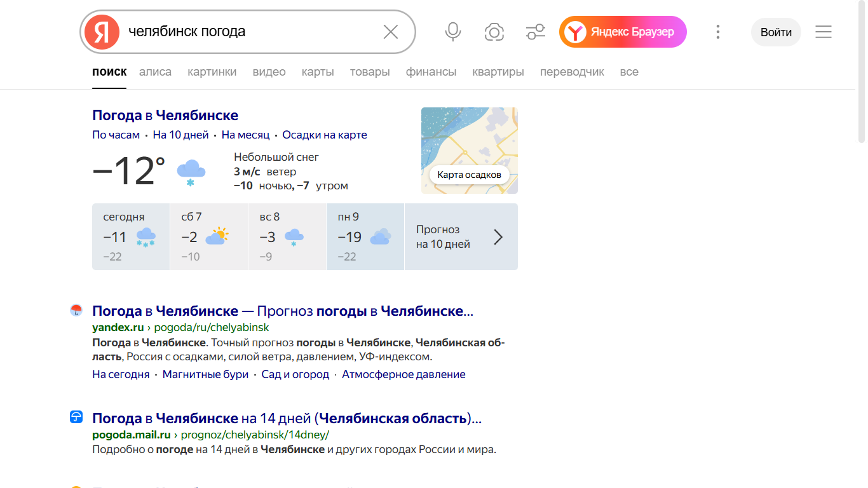Switch to the товары tab
Image resolution: width=868 pixels, height=488 pixels.
[370, 72]
